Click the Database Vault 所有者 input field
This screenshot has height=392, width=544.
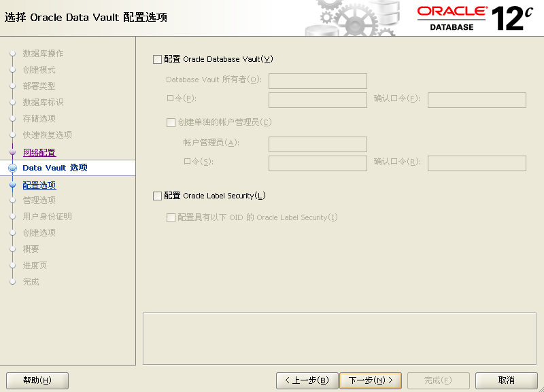coord(318,81)
